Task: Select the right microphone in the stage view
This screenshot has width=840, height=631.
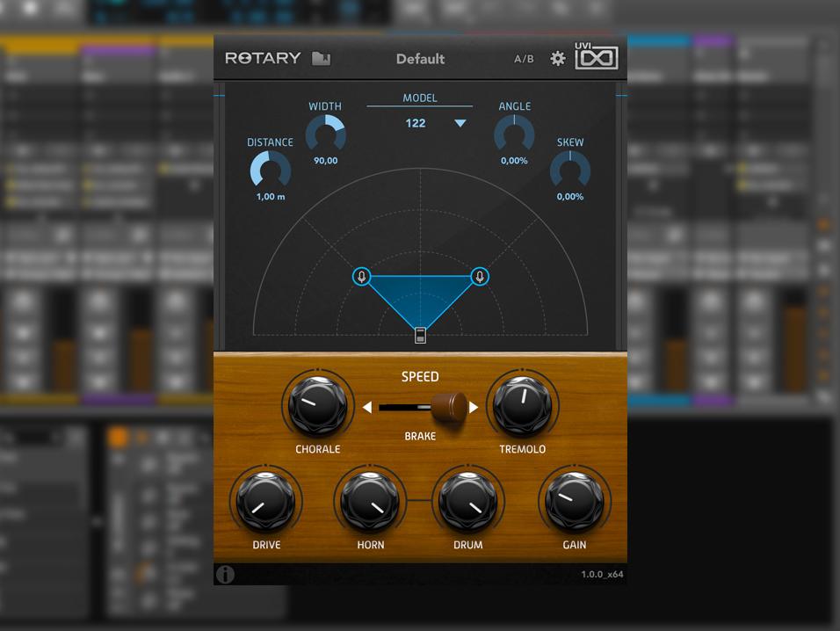Action: click(x=479, y=277)
